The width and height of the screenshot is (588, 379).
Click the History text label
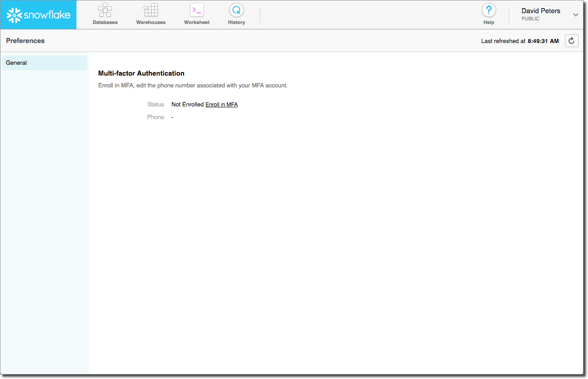point(236,22)
